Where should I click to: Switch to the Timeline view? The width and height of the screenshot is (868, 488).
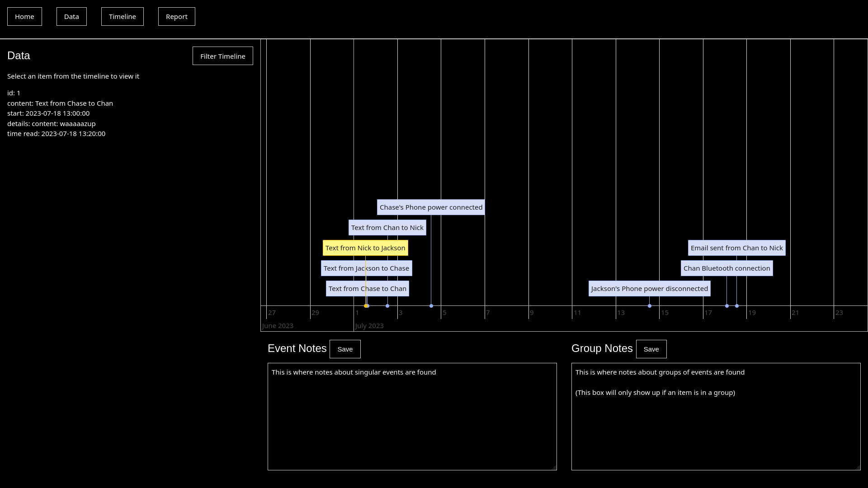tap(123, 17)
